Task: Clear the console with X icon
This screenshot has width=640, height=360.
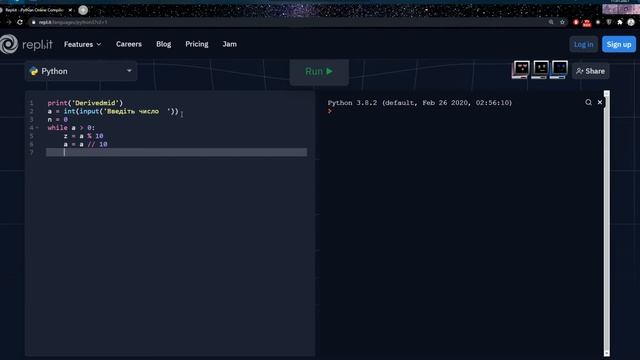Action: coord(600,102)
